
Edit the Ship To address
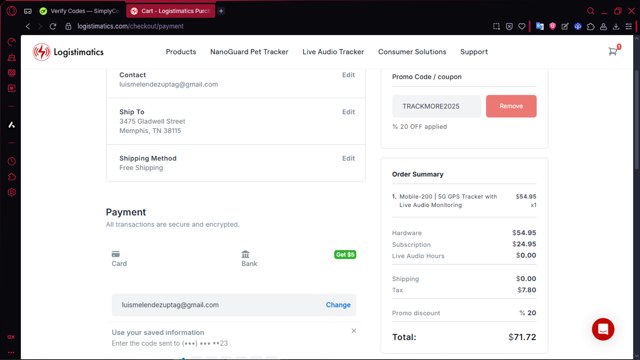(348, 112)
